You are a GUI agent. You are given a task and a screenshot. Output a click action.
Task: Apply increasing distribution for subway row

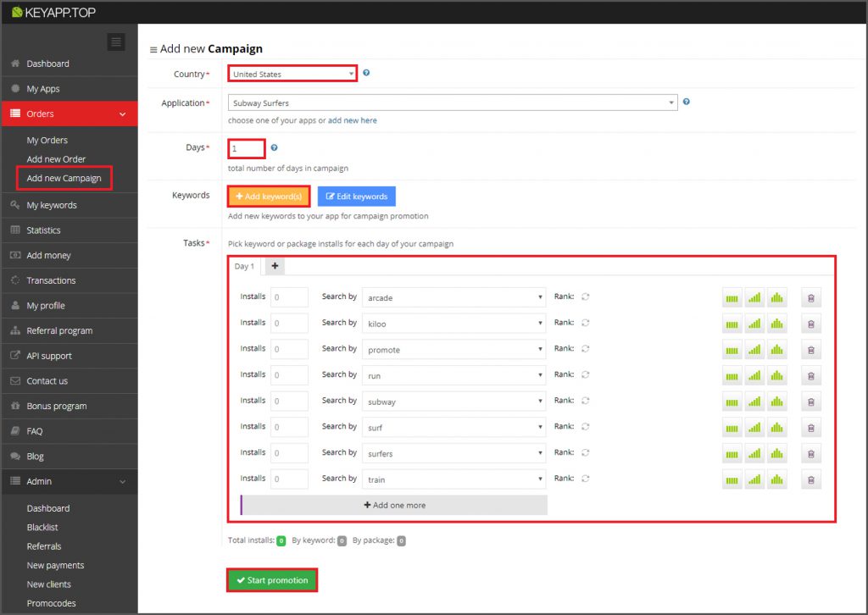754,402
